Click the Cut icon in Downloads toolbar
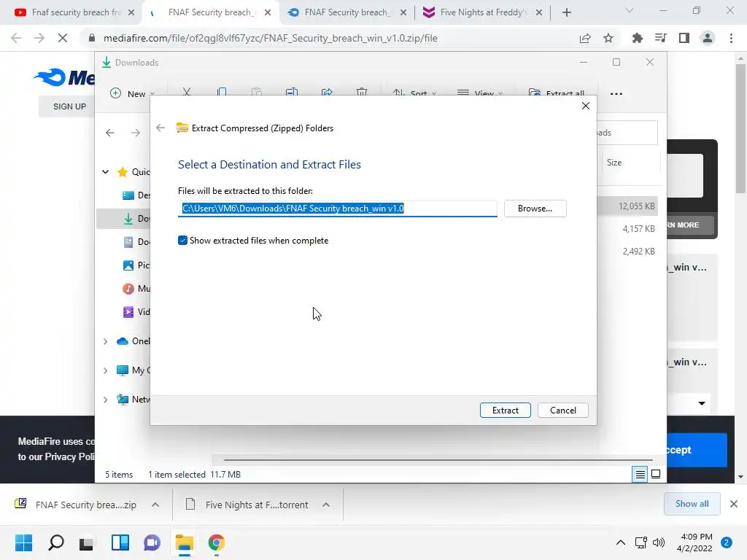This screenshot has height=560, width=747. point(187,93)
